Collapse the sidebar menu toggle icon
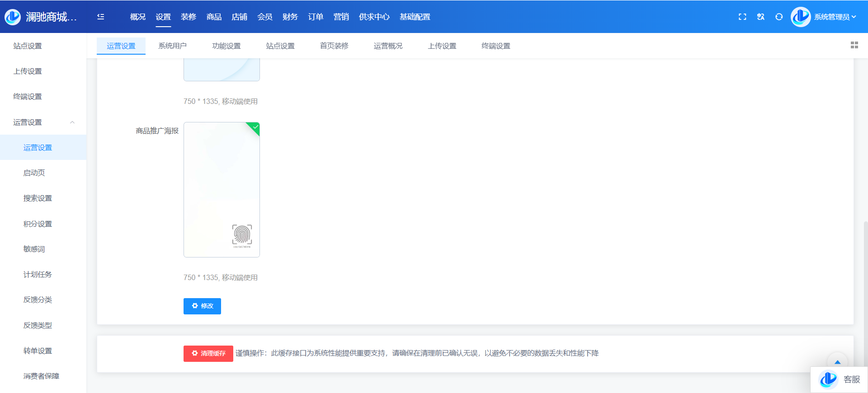Screen dimensions: 868x393 pos(101,17)
